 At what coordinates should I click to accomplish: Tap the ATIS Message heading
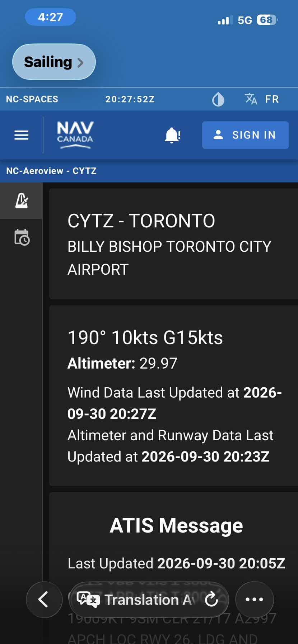(x=176, y=526)
